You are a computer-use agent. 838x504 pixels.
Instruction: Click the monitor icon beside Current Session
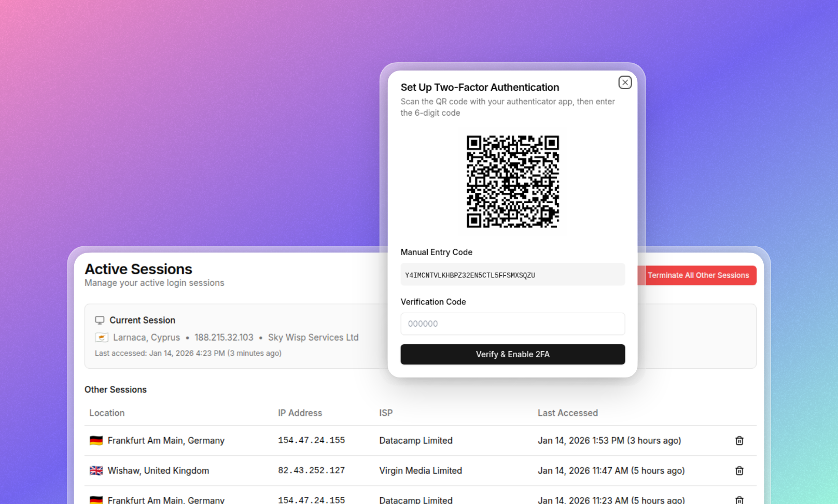[x=100, y=320]
